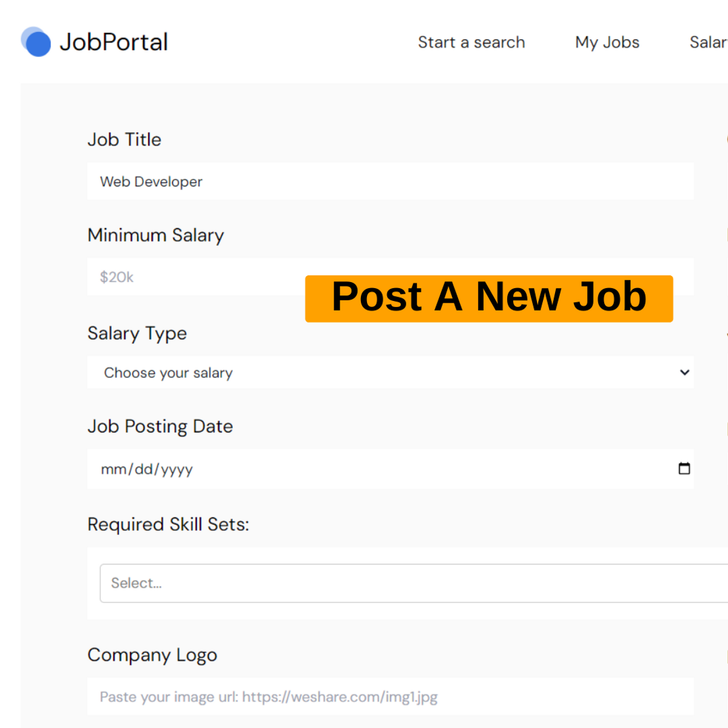Click the Minimum Salary label

(156, 235)
